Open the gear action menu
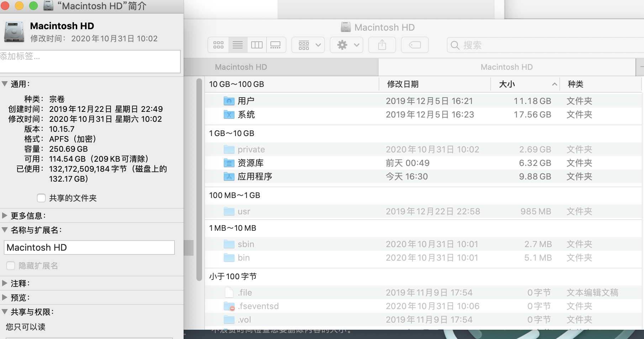 pyautogui.click(x=346, y=45)
